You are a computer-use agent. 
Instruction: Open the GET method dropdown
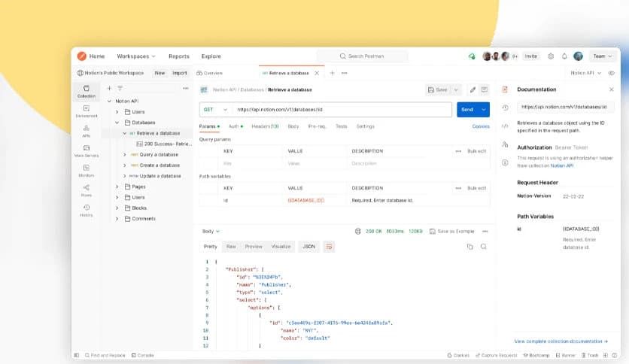(x=214, y=109)
